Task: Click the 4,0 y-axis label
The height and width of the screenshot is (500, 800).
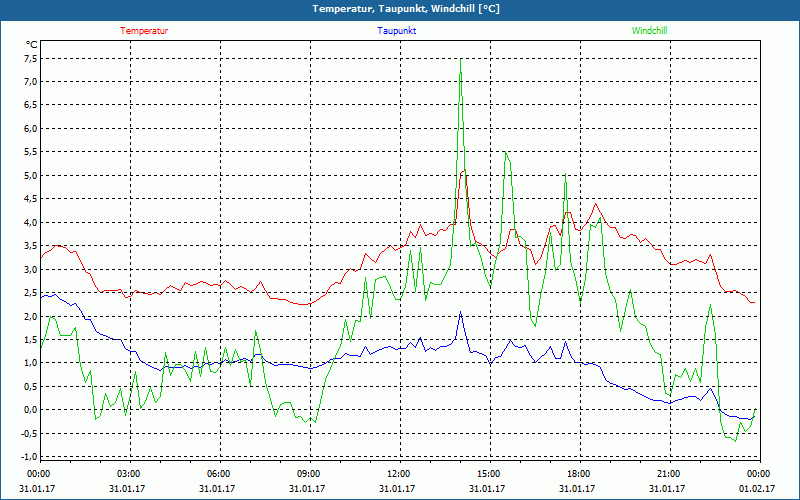Action: point(31,222)
